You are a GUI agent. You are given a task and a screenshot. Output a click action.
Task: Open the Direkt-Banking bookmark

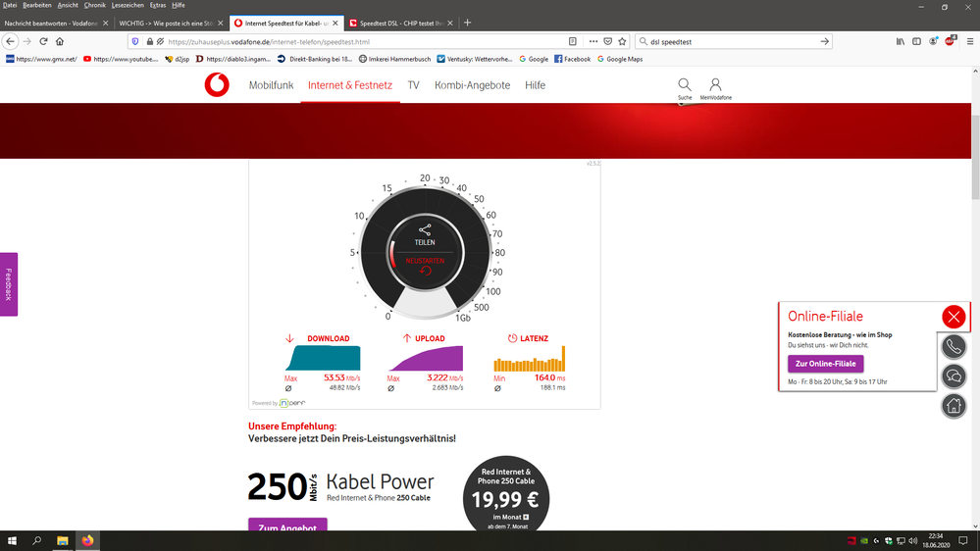(x=314, y=59)
